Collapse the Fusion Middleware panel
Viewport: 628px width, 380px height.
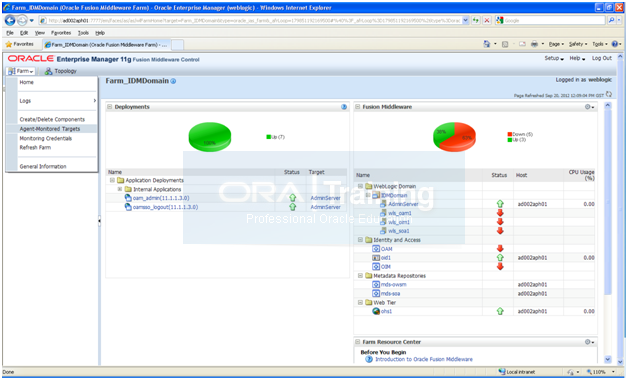[357, 107]
